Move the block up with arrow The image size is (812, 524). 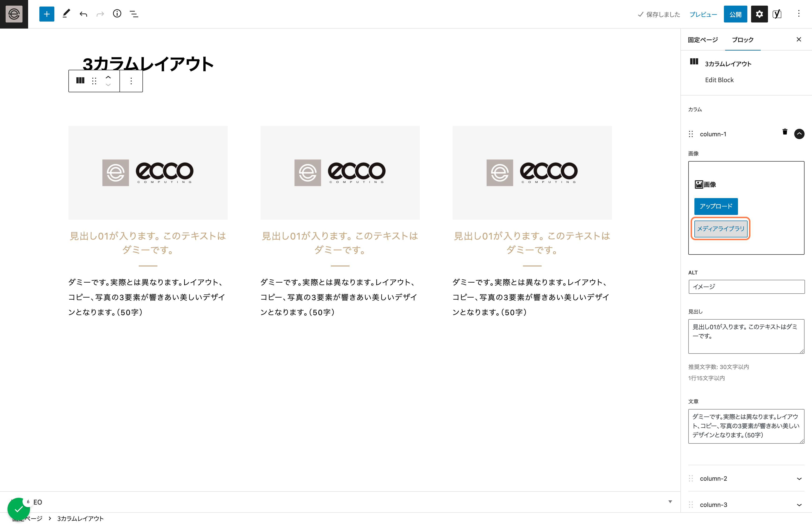pyautogui.click(x=108, y=77)
